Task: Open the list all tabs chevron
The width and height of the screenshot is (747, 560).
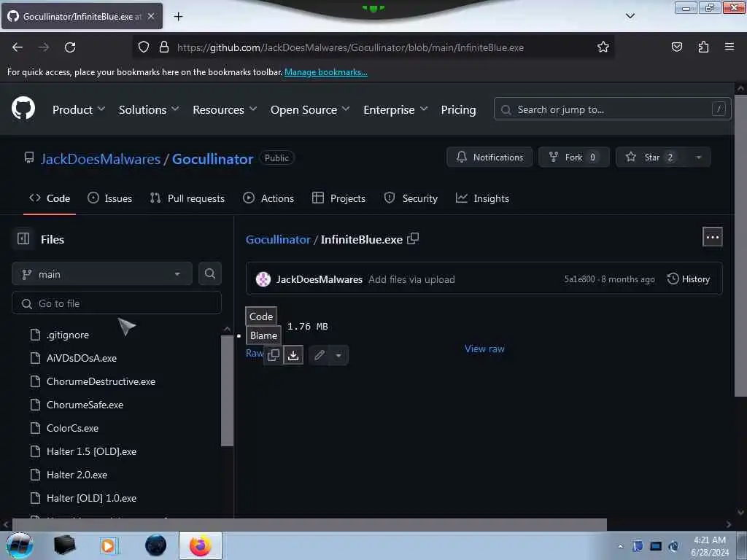Action: [x=630, y=16]
